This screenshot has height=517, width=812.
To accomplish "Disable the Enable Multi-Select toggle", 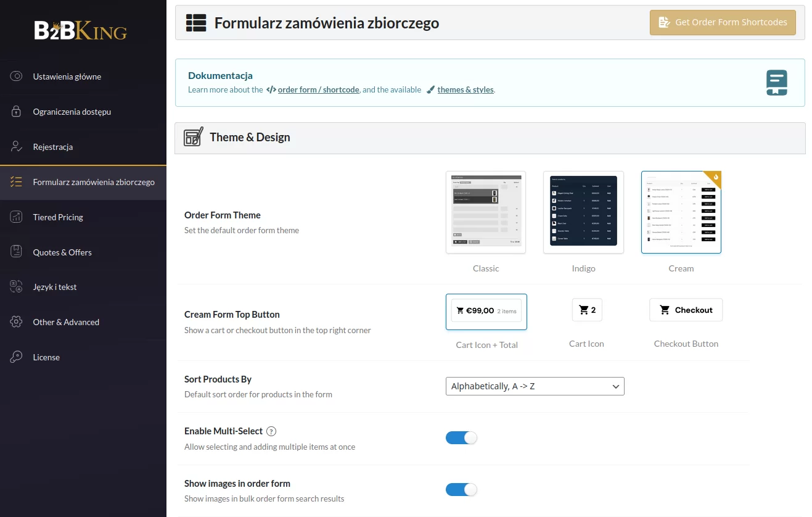I will pyautogui.click(x=461, y=438).
